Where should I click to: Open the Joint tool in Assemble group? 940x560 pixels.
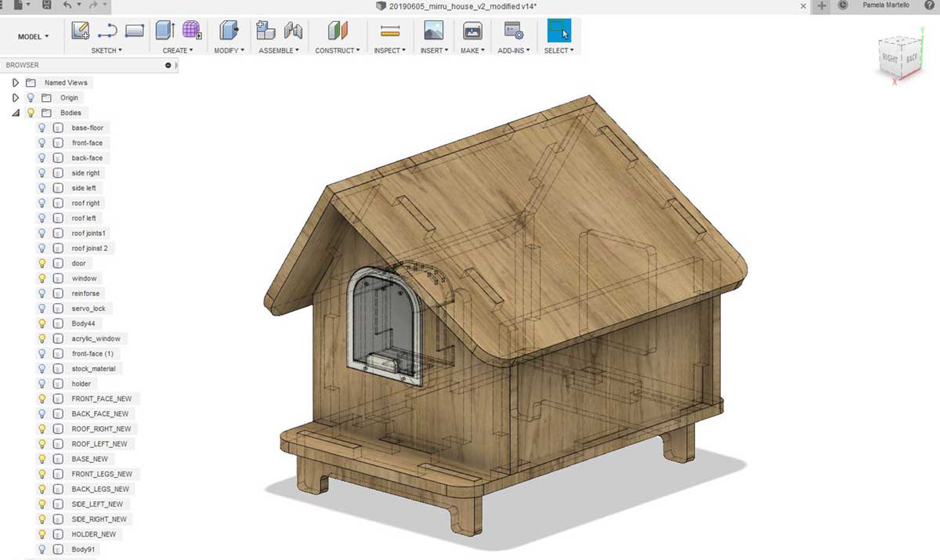(294, 31)
